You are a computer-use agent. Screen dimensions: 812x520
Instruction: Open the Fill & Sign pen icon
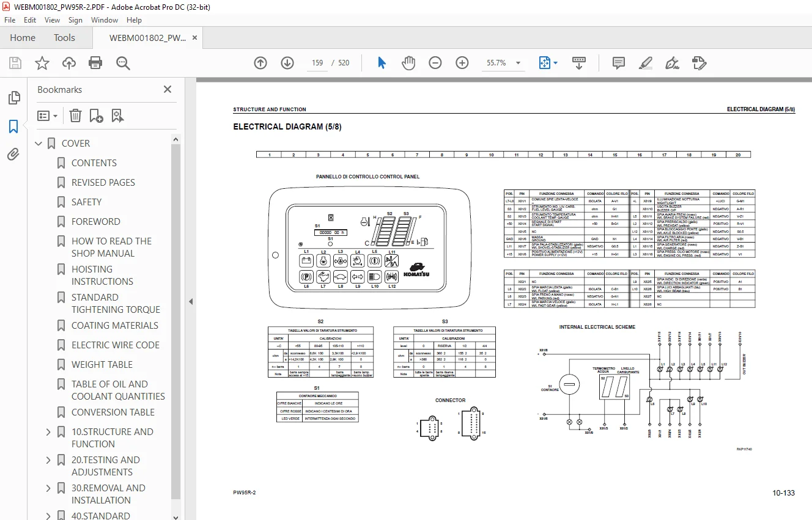(x=672, y=63)
